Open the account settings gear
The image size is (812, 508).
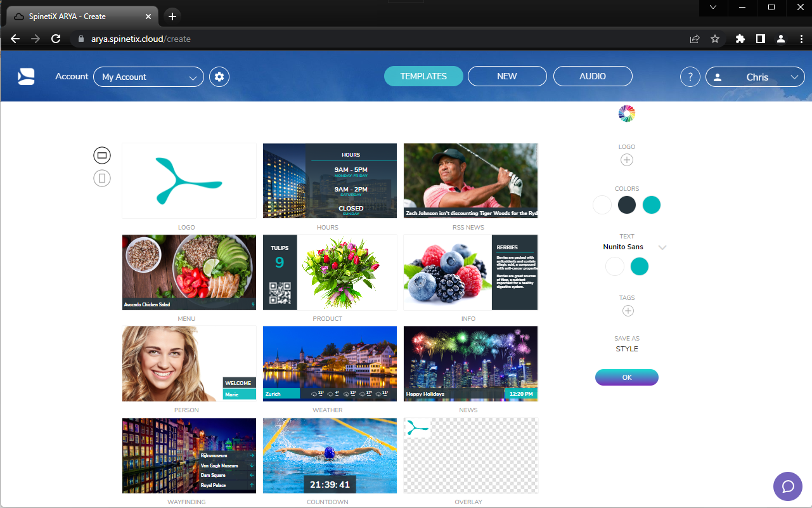tap(219, 76)
